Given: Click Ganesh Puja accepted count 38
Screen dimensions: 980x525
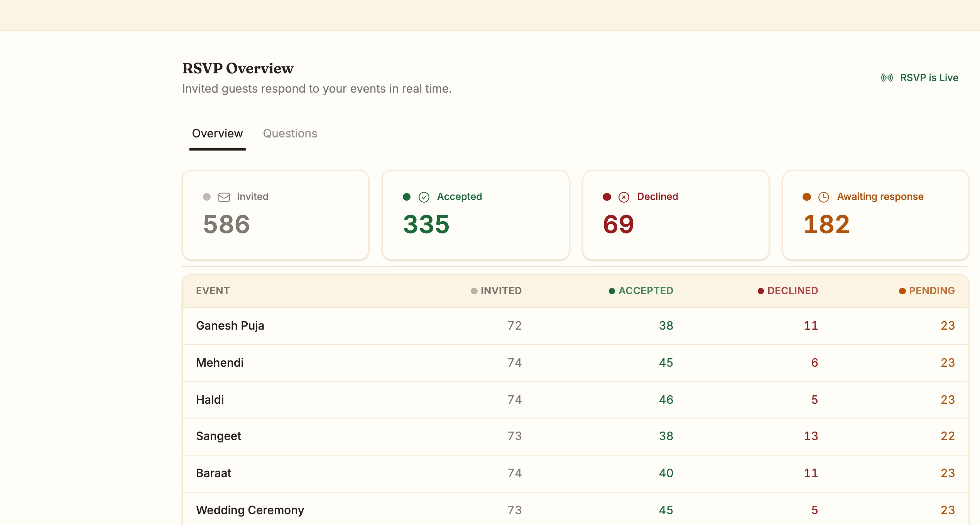Looking at the screenshot, I should [666, 326].
